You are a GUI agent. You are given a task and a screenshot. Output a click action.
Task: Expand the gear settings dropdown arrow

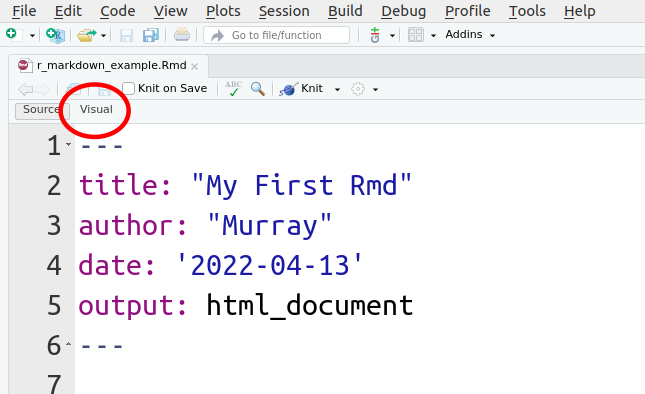pos(375,89)
